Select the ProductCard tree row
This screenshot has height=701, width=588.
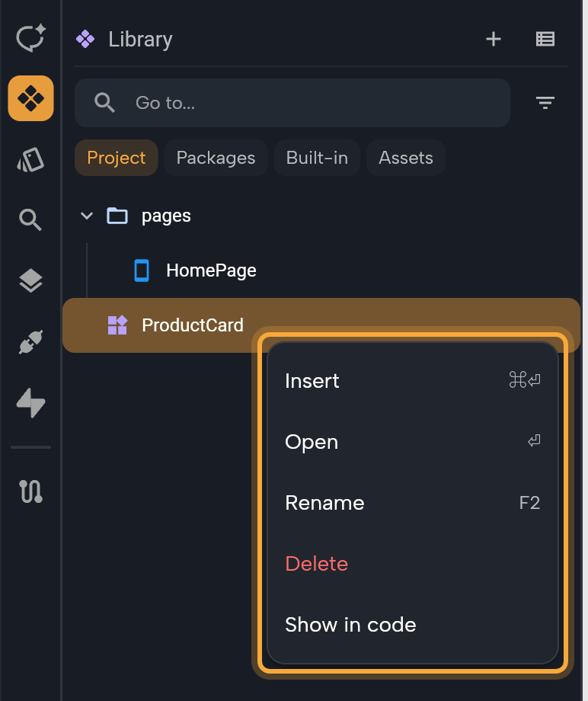point(321,325)
